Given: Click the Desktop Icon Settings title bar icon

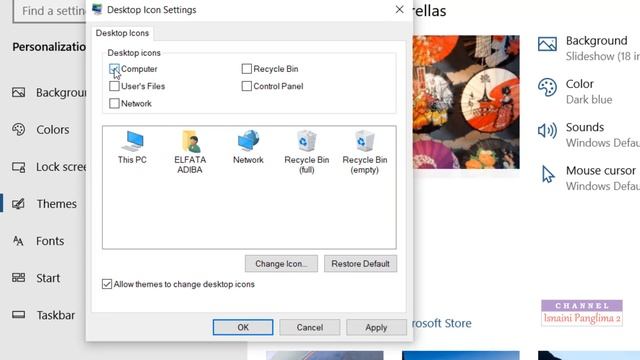Looking at the screenshot, I should pos(97,9).
